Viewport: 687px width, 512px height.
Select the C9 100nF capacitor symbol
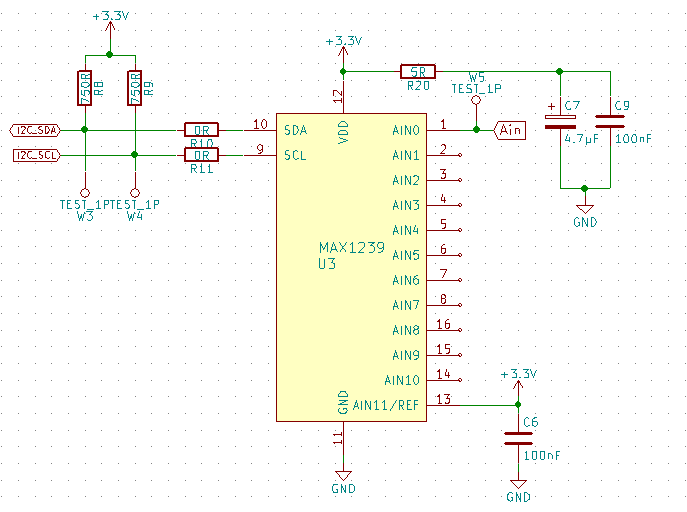610,121
